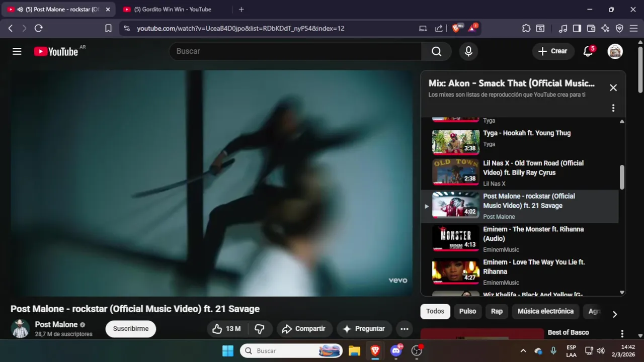Image resolution: width=644 pixels, height=362 pixels.
Task: Play Lil Nas X Old Town Road
Action: tap(519, 173)
